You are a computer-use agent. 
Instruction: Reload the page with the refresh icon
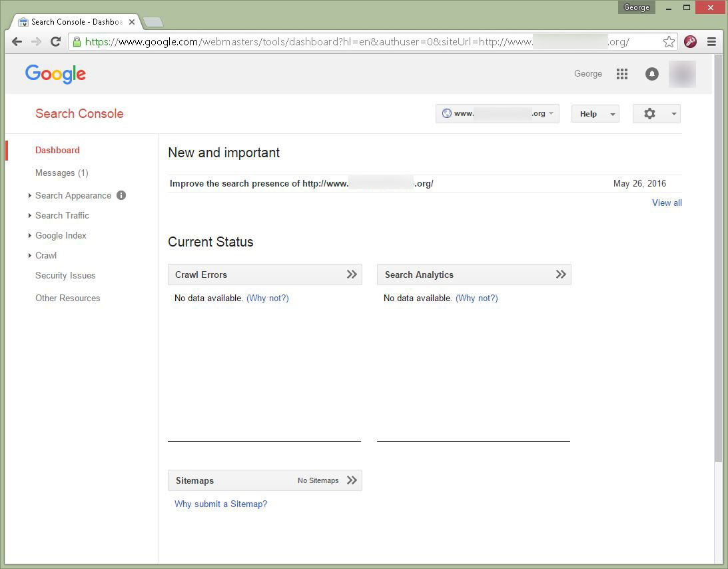click(56, 42)
